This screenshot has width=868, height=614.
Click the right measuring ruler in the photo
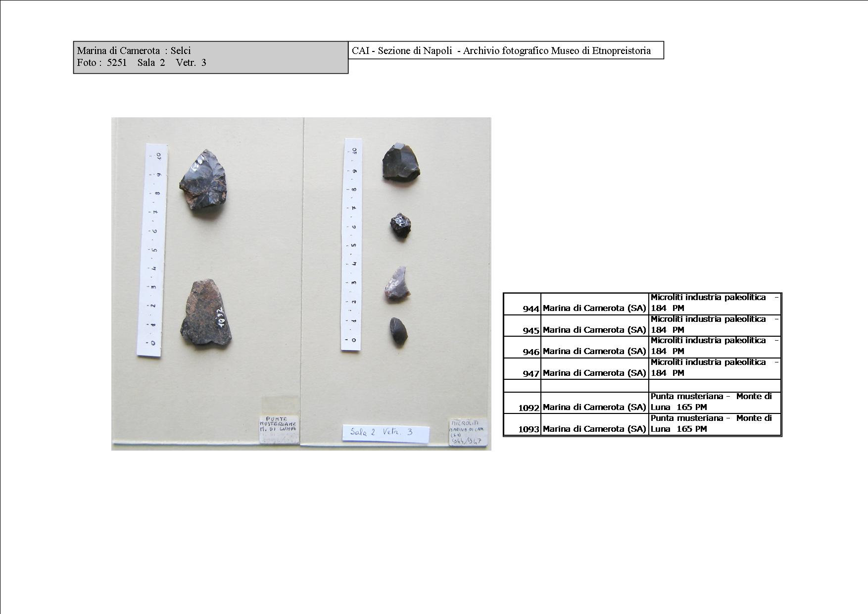click(352, 245)
